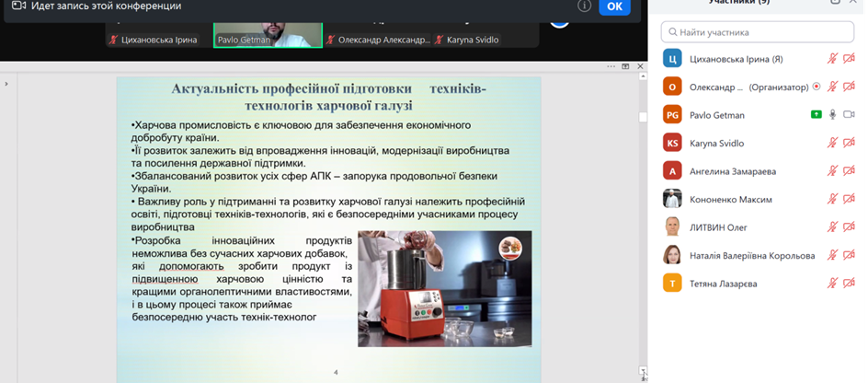Confirm recording notice with OK button
This screenshot has width=868, height=383.
(614, 6)
